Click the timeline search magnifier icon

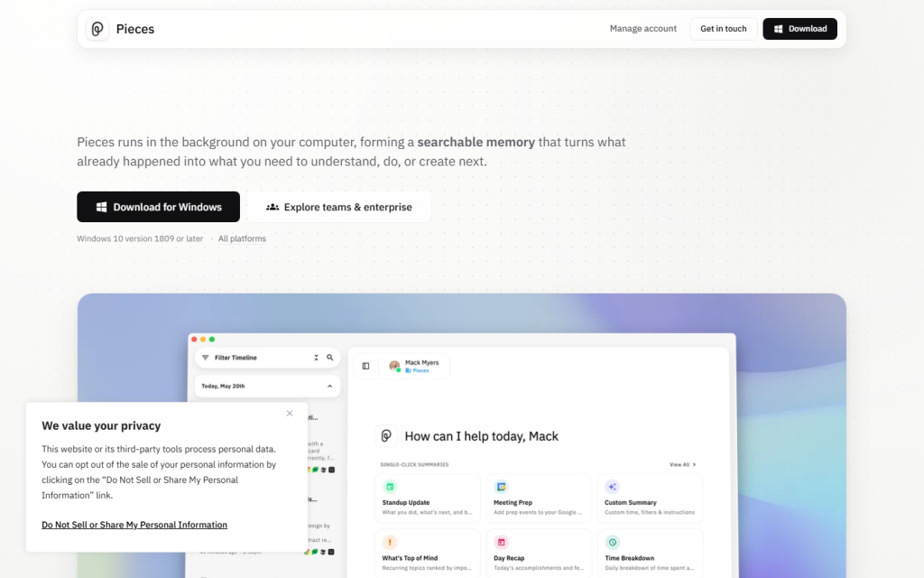coord(330,358)
